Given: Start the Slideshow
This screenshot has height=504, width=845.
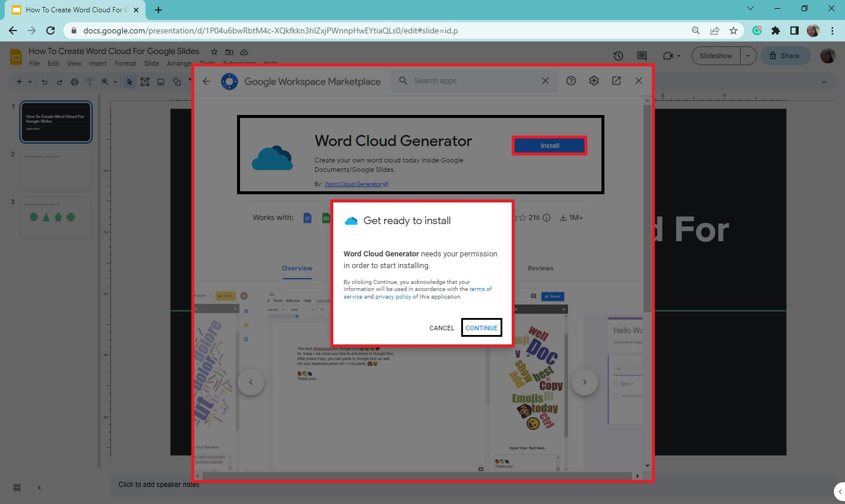Looking at the screenshot, I should (716, 56).
